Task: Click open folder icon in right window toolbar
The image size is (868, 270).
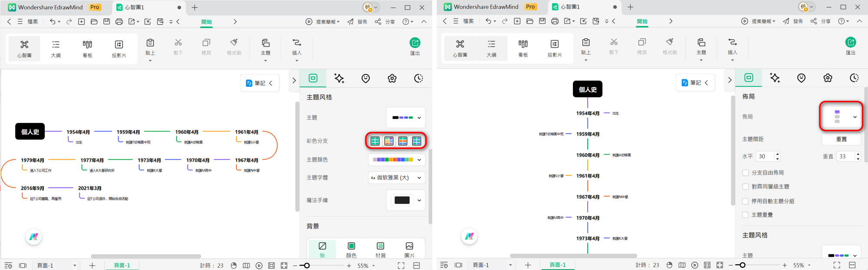Action: coord(529,21)
